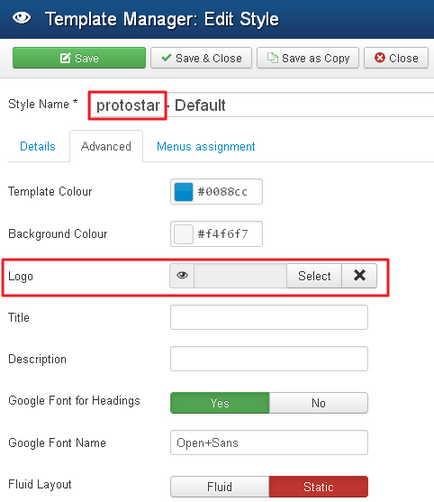Set Google Font for Headings to Yes
This screenshot has height=502, width=434.
[220, 403]
